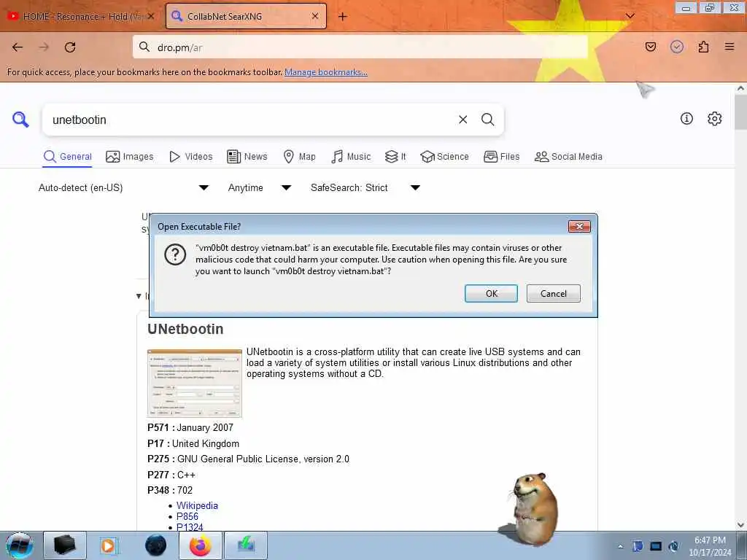Select the CollabNet SearXNG tab

(246, 17)
